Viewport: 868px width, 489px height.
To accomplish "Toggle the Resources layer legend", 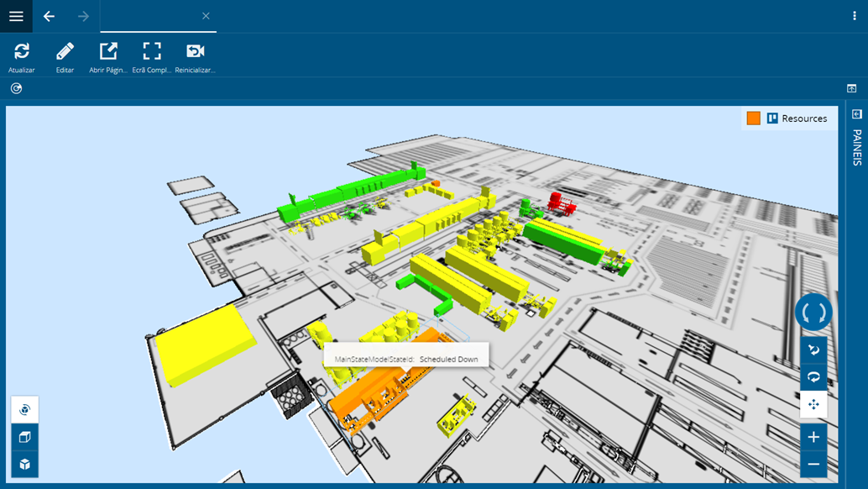I will click(x=797, y=118).
